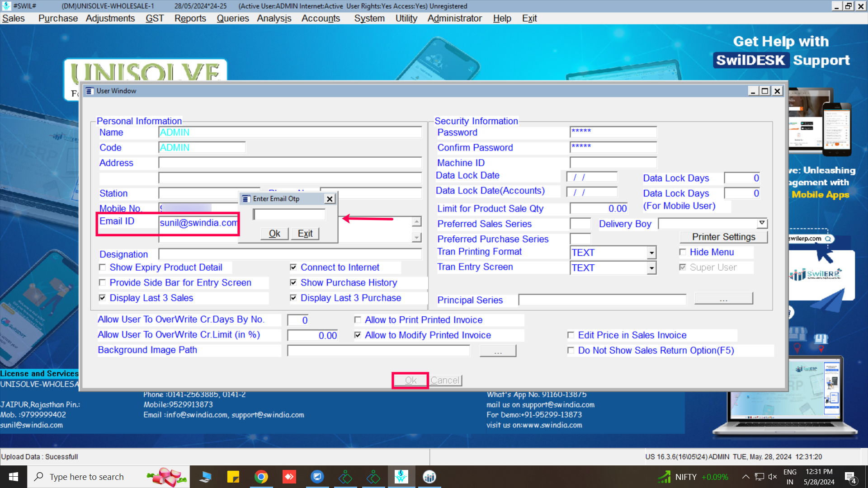Open the network status tray icon

tap(759, 477)
